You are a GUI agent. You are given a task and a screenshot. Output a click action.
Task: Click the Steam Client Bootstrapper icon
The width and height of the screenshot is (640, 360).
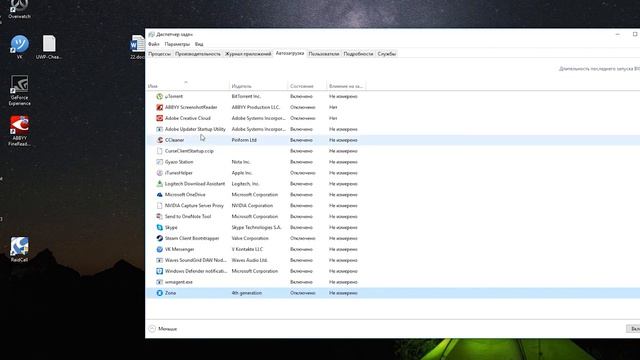click(x=160, y=238)
